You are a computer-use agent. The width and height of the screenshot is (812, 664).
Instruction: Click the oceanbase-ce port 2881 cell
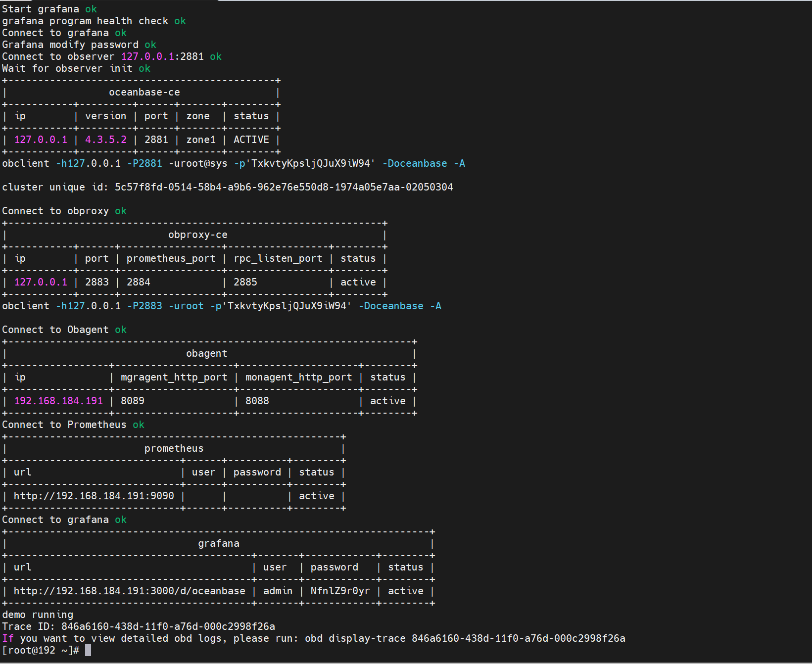(156, 140)
